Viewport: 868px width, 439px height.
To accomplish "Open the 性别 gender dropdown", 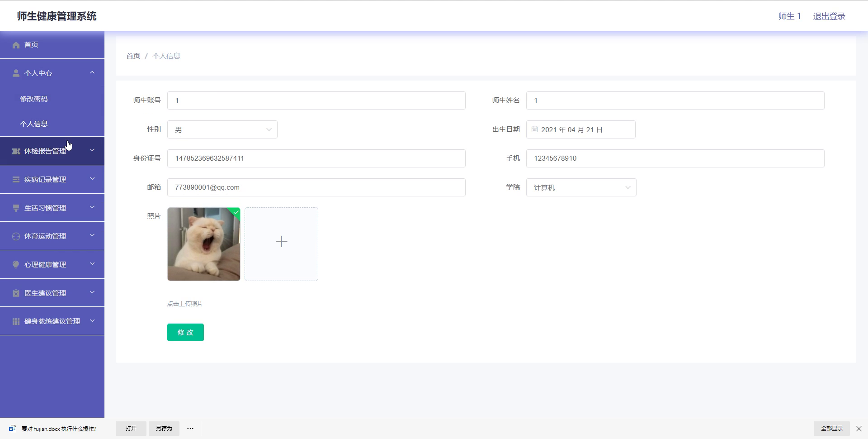I will click(x=222, y=129).
